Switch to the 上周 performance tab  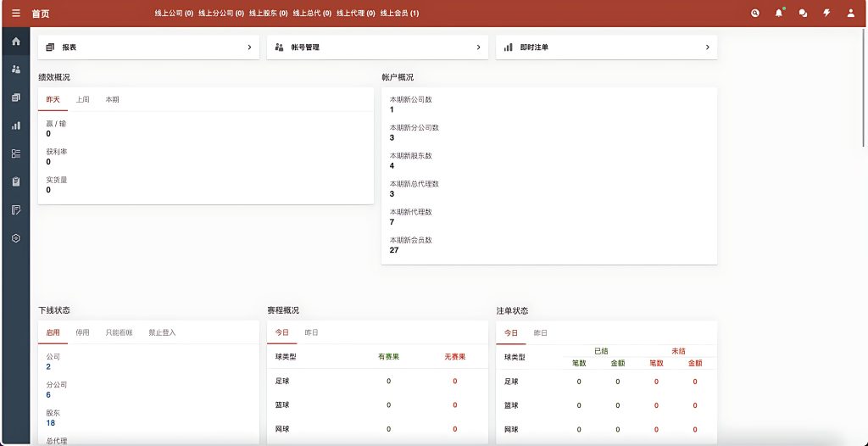click(82, 100)
